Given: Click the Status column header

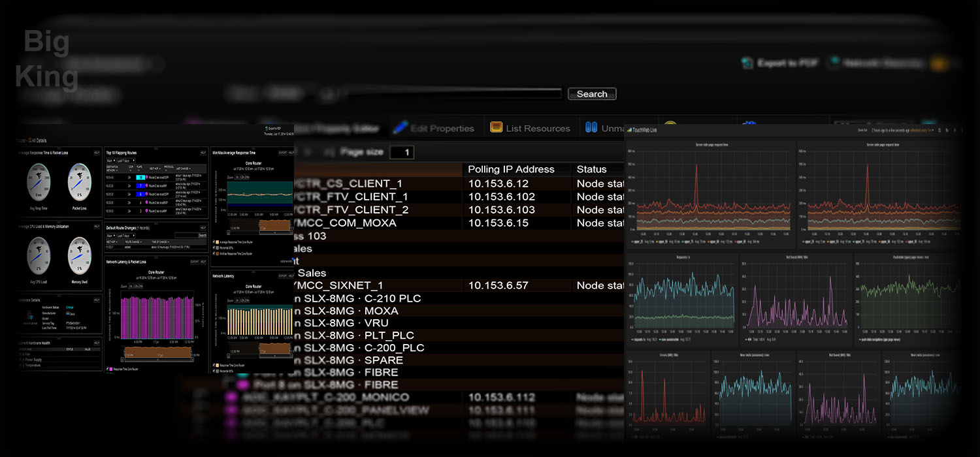Looking at the screenshot, I should pyautogui.click(x=591, y=169).
